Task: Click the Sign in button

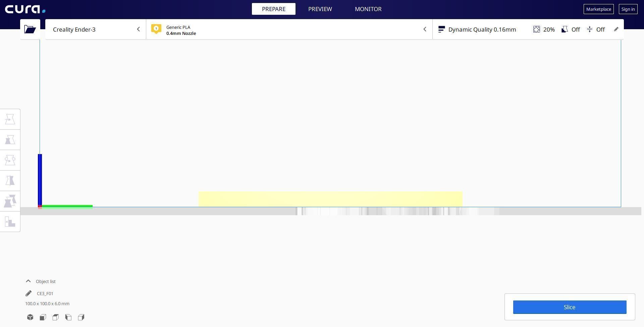Action: coord(628,9)
